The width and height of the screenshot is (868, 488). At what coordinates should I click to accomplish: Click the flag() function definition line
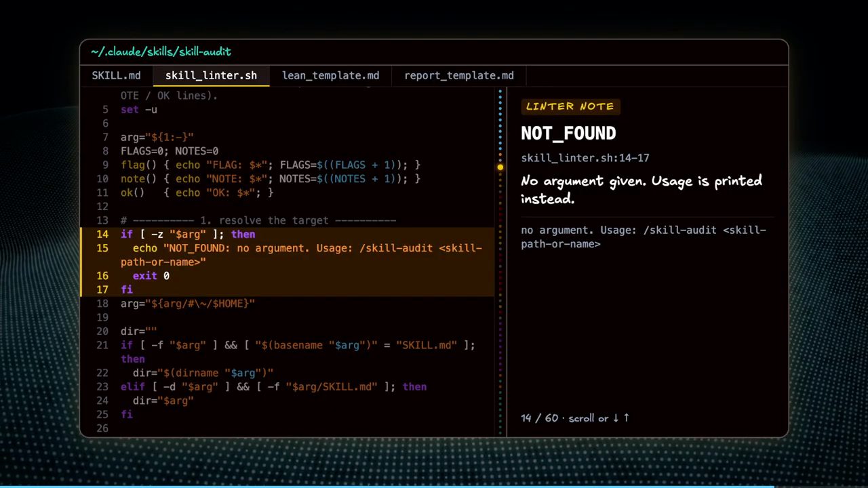[271, 165]
